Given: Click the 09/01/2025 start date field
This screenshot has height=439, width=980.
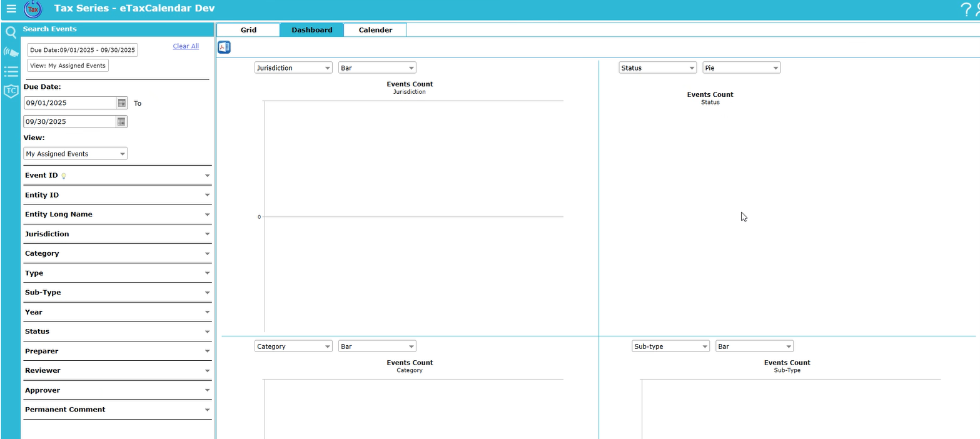Looking at the screenshot, I should coord(70,103).
